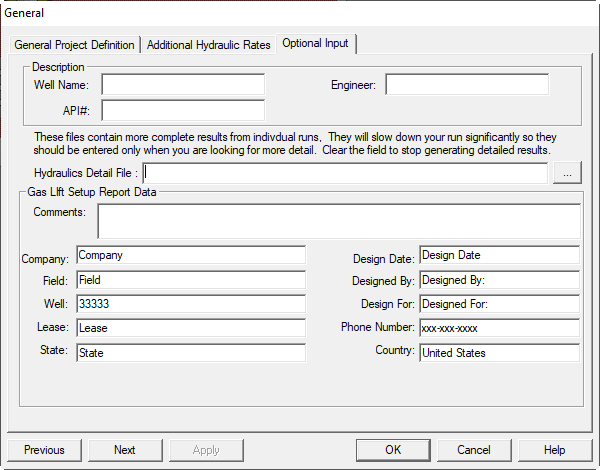
Task: Click the "Engineer:" label
Action: pos(353,85)
